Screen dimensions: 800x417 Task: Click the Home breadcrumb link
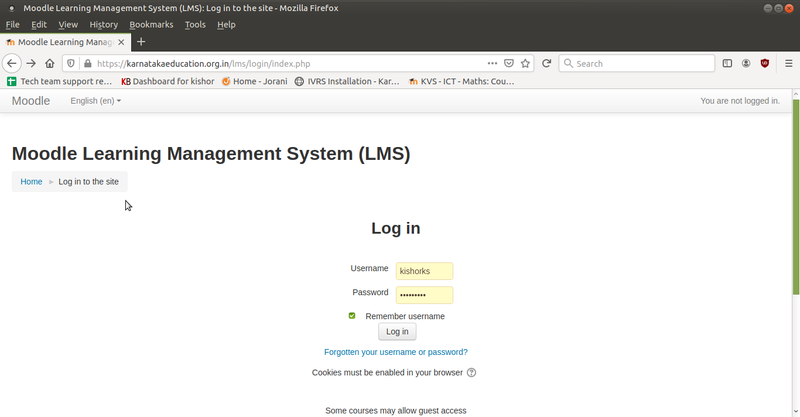(31, 182)
